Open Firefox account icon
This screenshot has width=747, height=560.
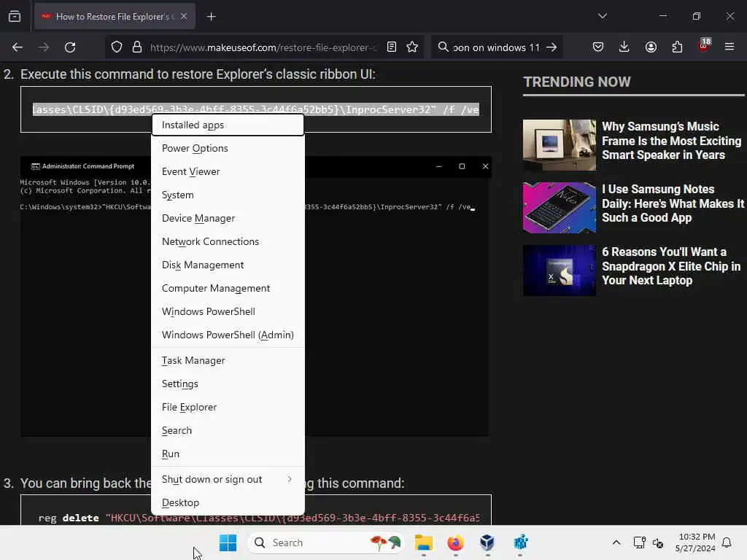tap(651, 47)
